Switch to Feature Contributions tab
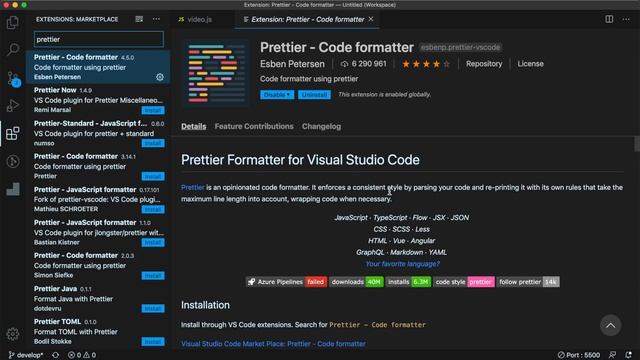This screenshot has width=640, height=360. 254,127
